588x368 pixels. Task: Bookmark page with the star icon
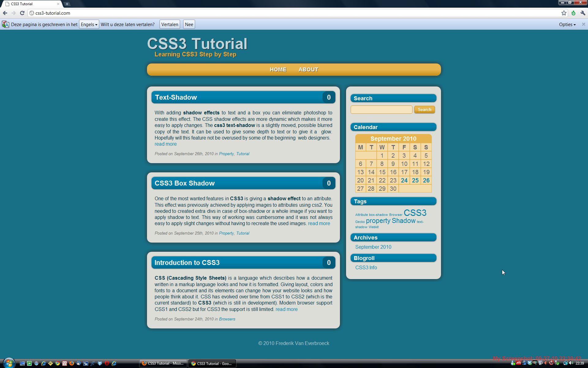coord(564,13)
